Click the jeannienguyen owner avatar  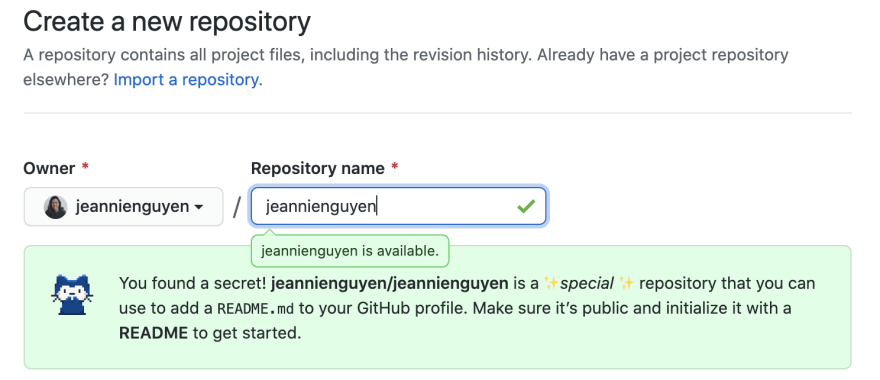[x=56, y=207]
